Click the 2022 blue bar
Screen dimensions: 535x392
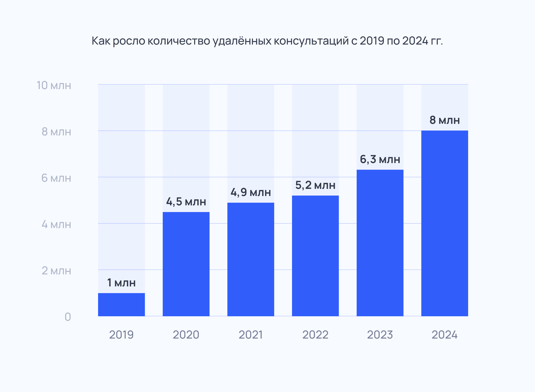[315, 255]
